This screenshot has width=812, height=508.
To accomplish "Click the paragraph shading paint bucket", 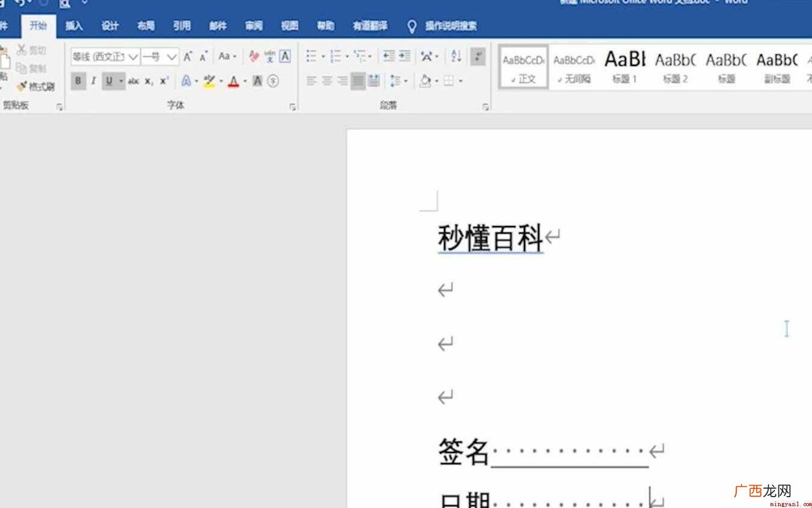I will 425,81.
